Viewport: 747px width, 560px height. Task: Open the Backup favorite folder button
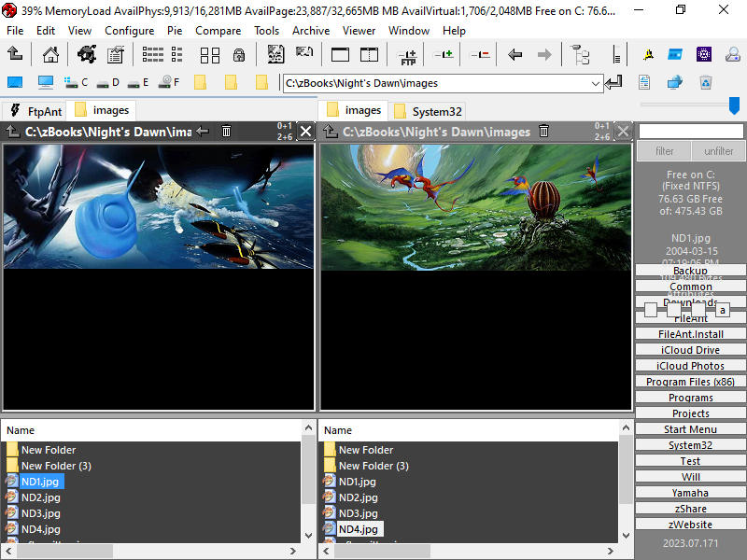(690, 271)
